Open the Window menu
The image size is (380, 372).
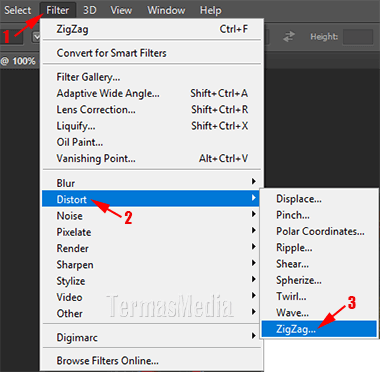tap(166, 10)
